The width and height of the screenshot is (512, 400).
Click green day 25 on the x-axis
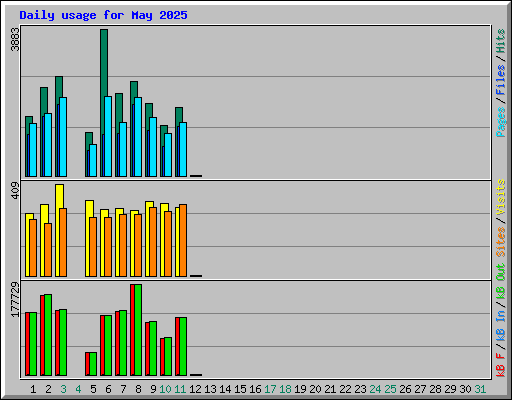(x=390, y=389)
